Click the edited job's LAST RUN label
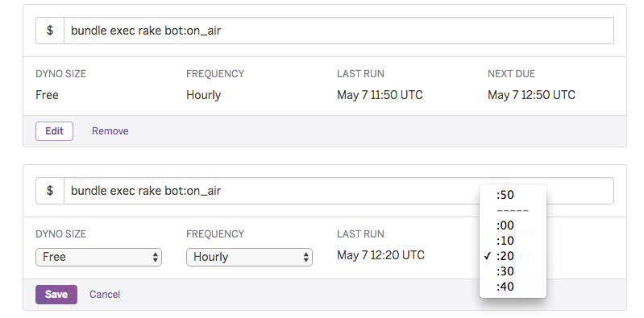This screenshot has width=644, height=318. (360, 234)
